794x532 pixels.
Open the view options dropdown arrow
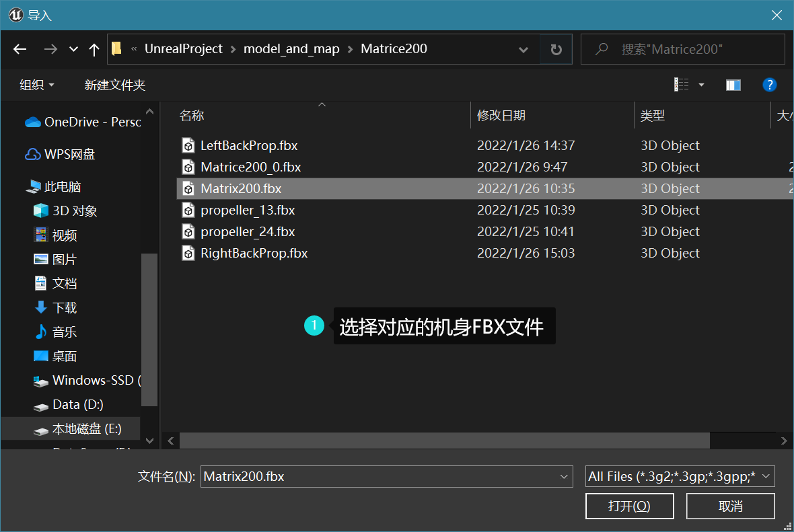tap(701, 85)
